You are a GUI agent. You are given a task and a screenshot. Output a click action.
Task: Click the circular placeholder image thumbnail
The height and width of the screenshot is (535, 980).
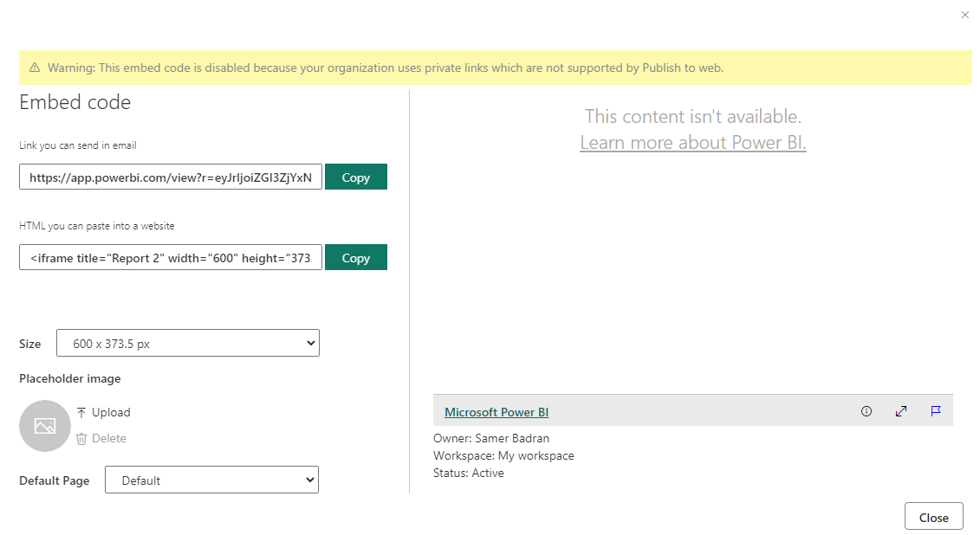[45, 426]
